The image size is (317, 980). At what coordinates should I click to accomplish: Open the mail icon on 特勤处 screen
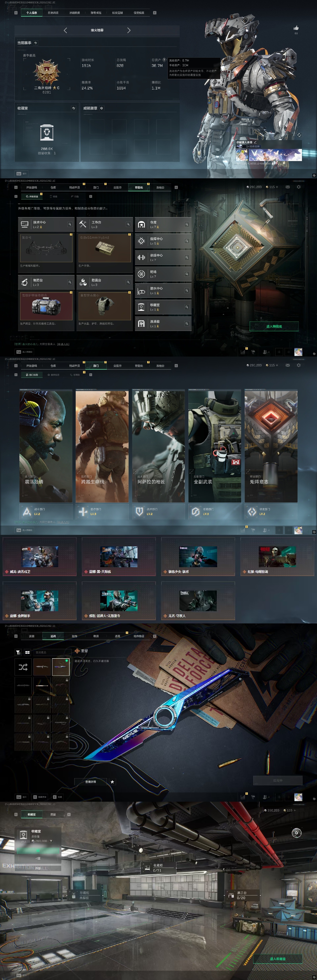tap(288, 187)
